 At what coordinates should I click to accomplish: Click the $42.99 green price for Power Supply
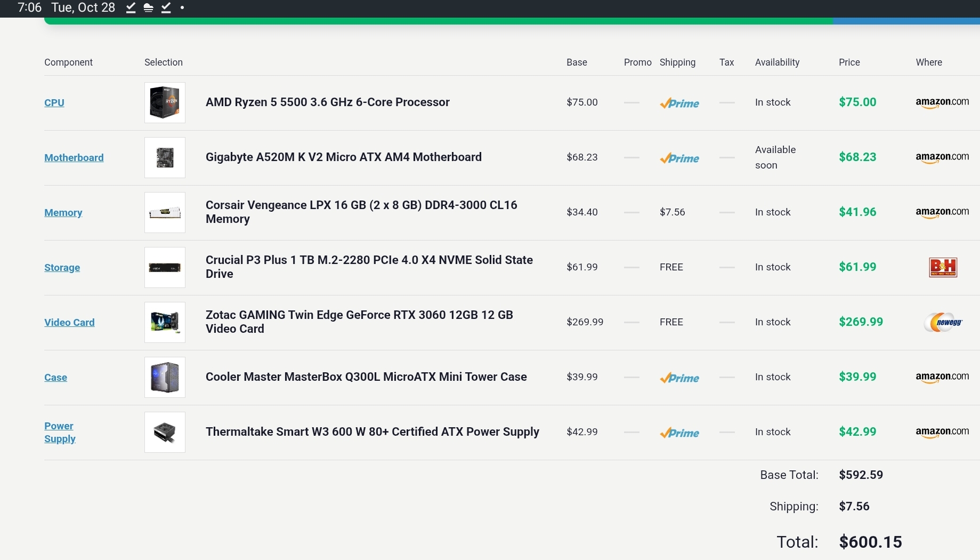857,431
